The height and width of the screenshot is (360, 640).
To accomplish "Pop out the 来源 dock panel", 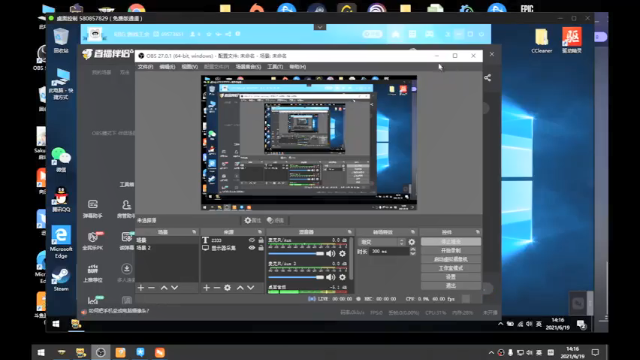I will pyautogui.click(x=260, y=232).
